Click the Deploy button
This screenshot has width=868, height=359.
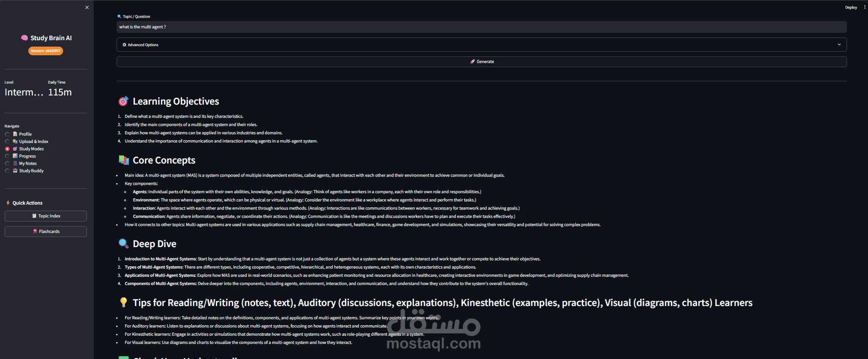[x=851, y=7]
